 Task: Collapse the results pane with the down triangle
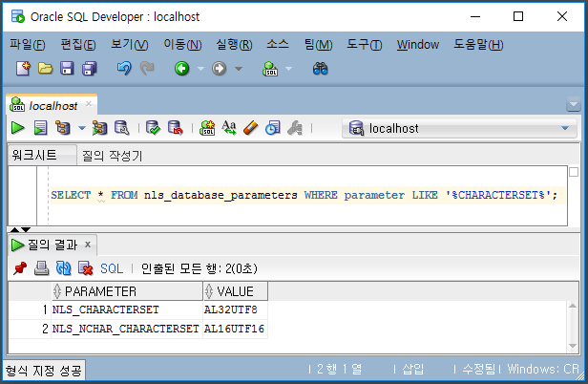click(26, 229)
